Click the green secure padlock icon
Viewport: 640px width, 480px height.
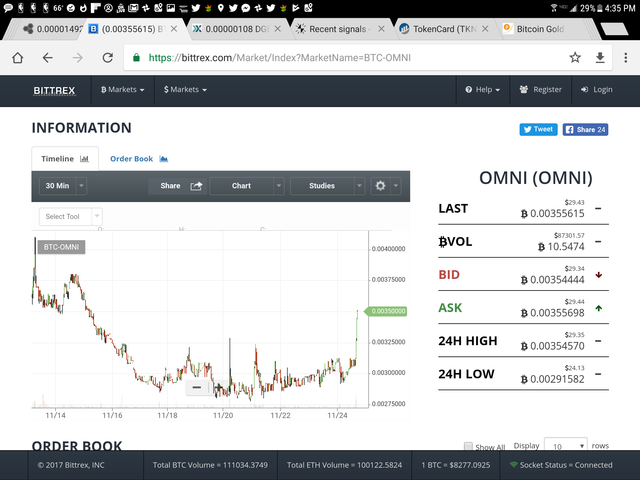click(x=136, y=58)
